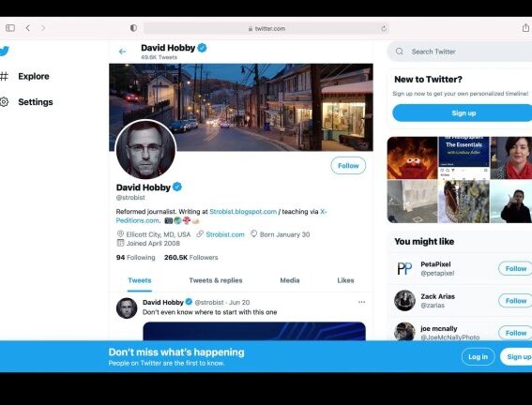532x405 pixels.
Task: Open Settings in the sidebar
Action: pyautogui.click(x=36, y=102)
